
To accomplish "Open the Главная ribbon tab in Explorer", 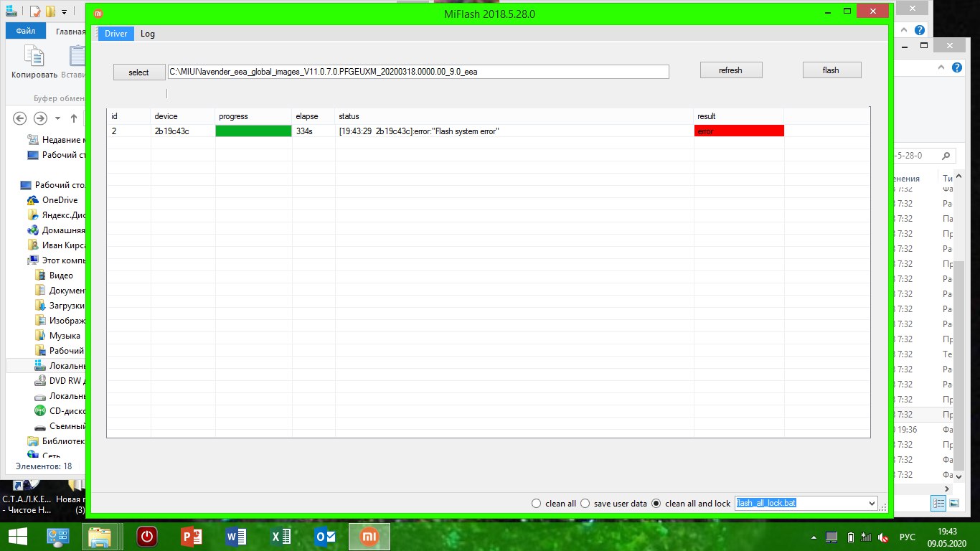I will click(71, 31).
